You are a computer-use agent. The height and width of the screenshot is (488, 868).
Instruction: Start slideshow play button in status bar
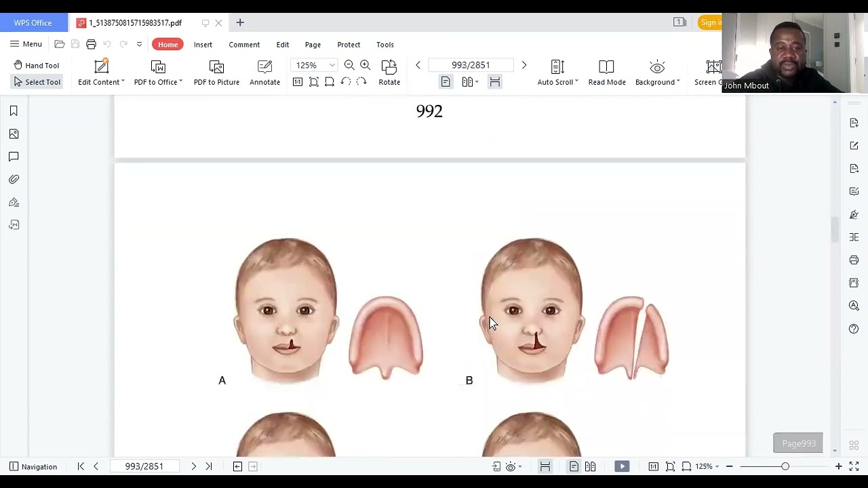point(622,466)
